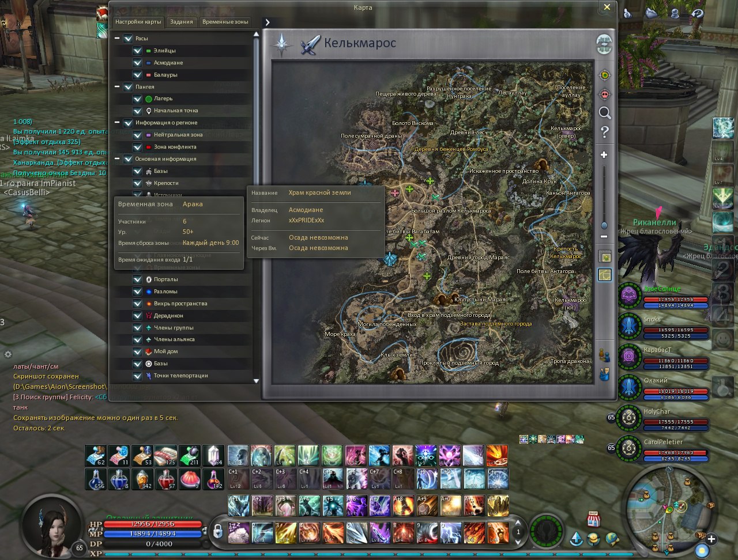Image resolution: width=738 pixels, height=560 pixels.
Task: Select party member Окакий's class icon
Action: point(629,388)
